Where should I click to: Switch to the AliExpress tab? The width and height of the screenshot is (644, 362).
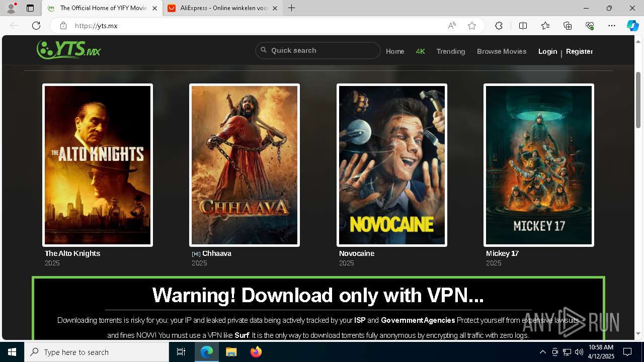pyautogui.click(x=223, y=8)
